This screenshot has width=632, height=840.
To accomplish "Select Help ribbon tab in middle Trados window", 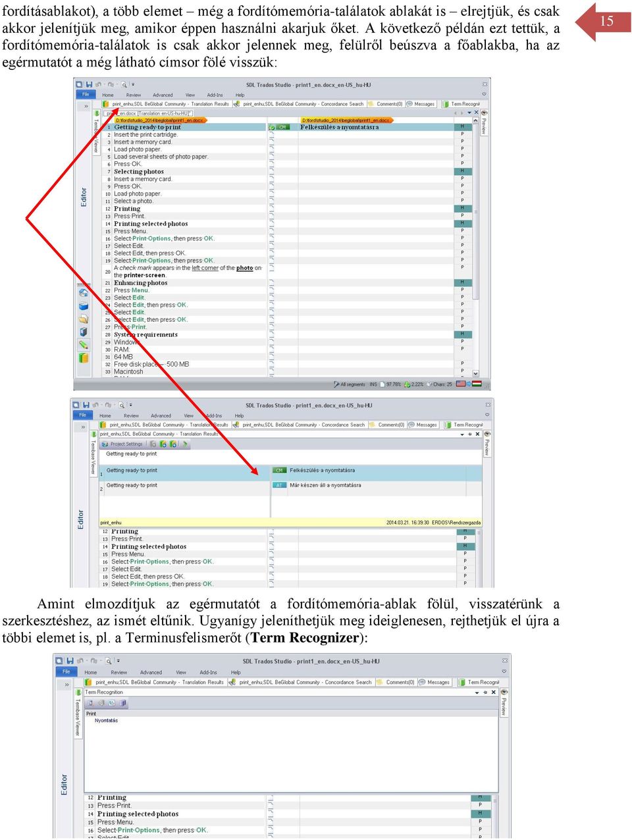I will pos(240,415).
